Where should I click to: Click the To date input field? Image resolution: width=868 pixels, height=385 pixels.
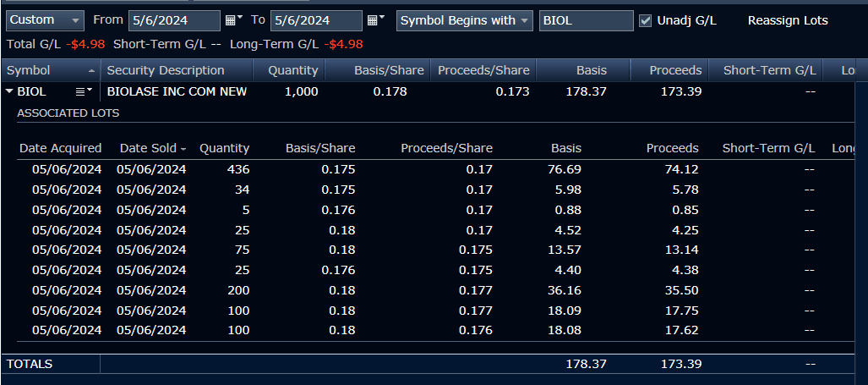pos(316,20)
